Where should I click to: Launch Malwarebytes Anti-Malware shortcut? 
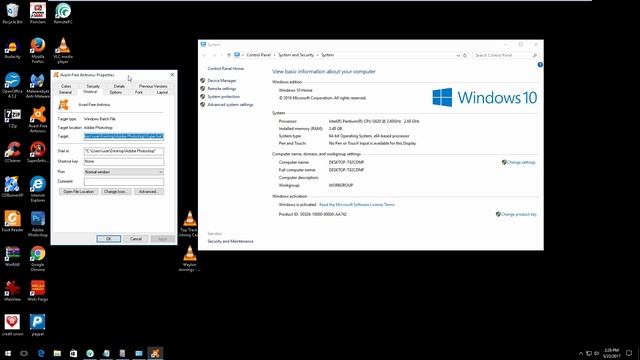pos(38,86)
